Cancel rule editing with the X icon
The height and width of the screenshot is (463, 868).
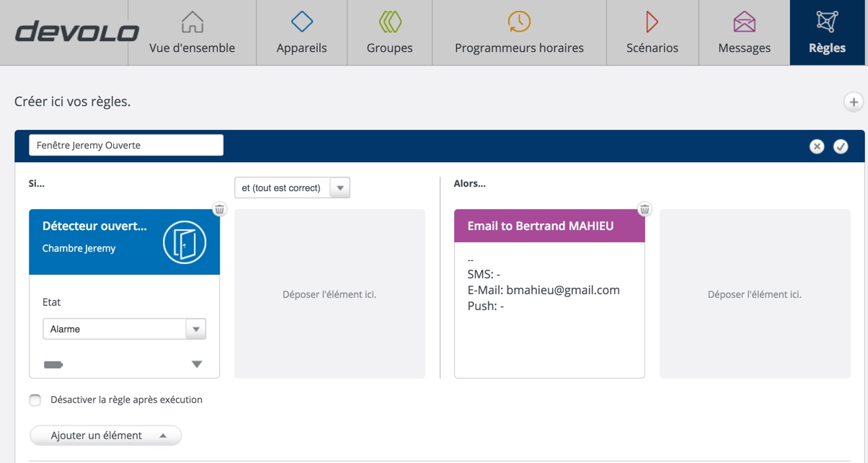pyautogui.click(x=816, y=146)
